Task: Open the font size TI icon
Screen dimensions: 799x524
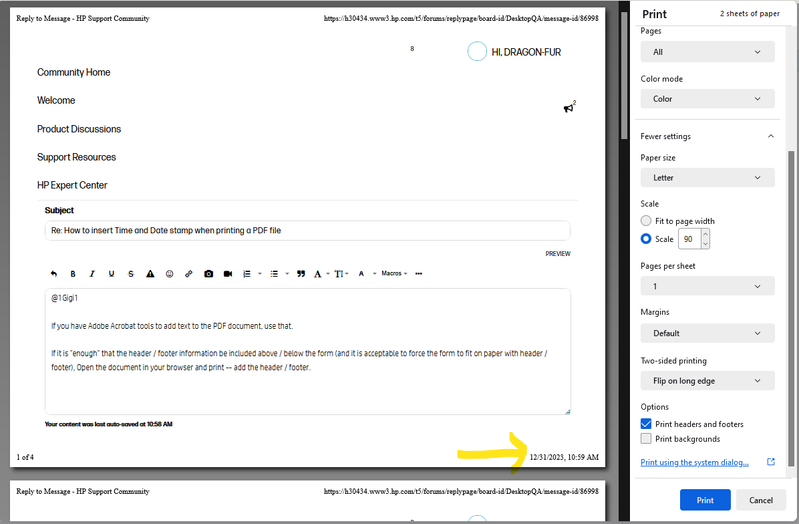Action: coord(339,274)
